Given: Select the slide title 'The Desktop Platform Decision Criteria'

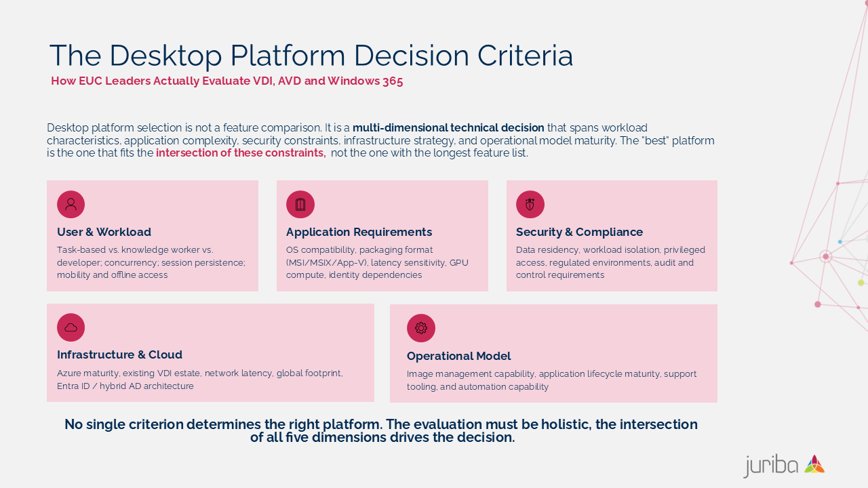Looking at the screenshot, I should point(311,56).
